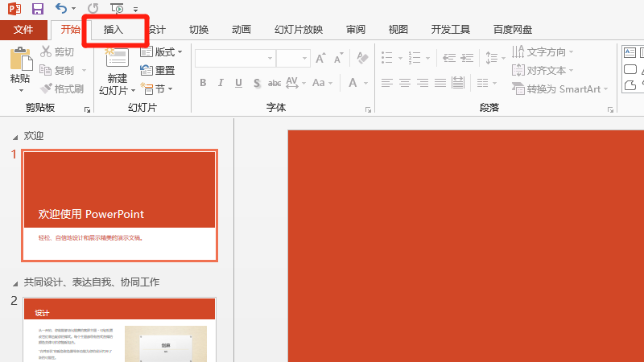Toggle Underline formatting
The height and width of the screenshot is (362, 644).
238,83
